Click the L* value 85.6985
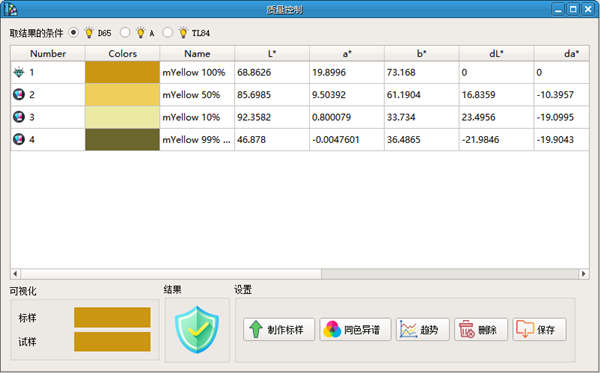 tap(254, 94)
